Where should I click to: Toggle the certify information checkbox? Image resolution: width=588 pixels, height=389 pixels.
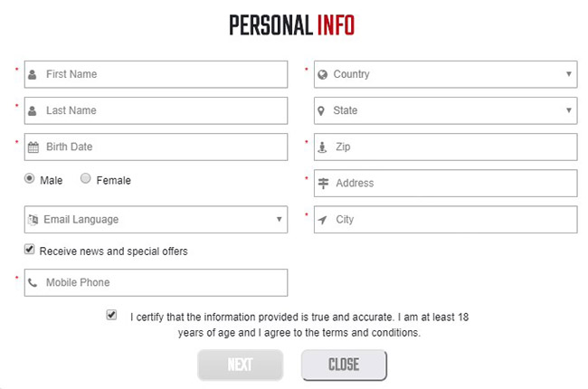[111, 316]
